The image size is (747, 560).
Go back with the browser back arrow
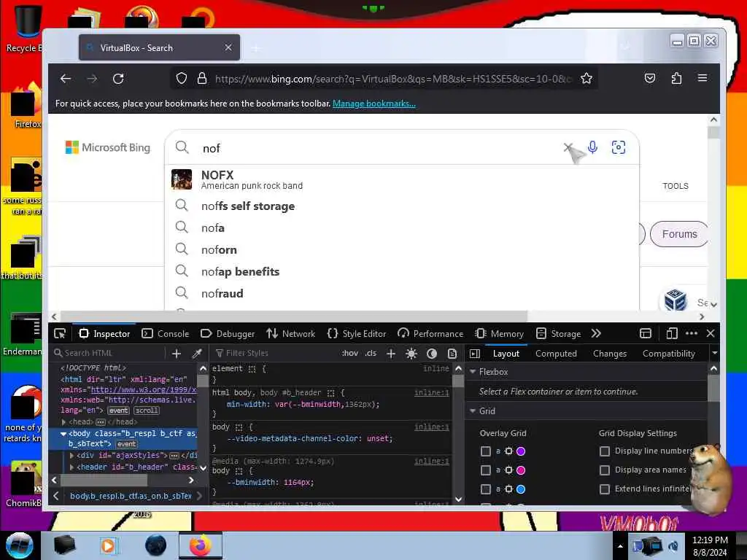click(x=66, y=79)
